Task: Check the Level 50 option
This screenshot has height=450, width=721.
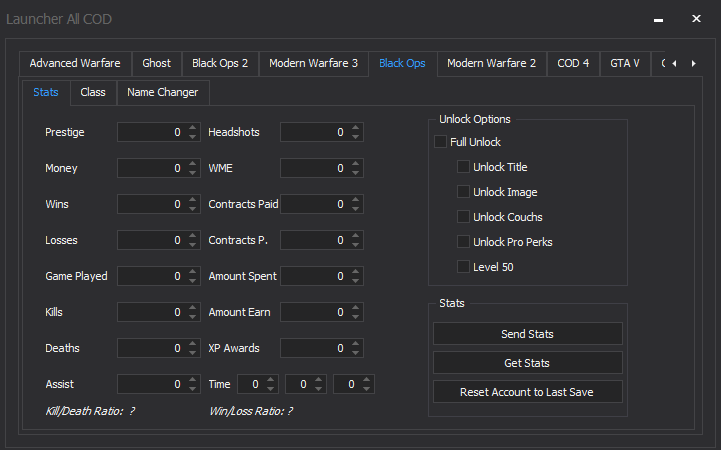Action: (464, 266)
